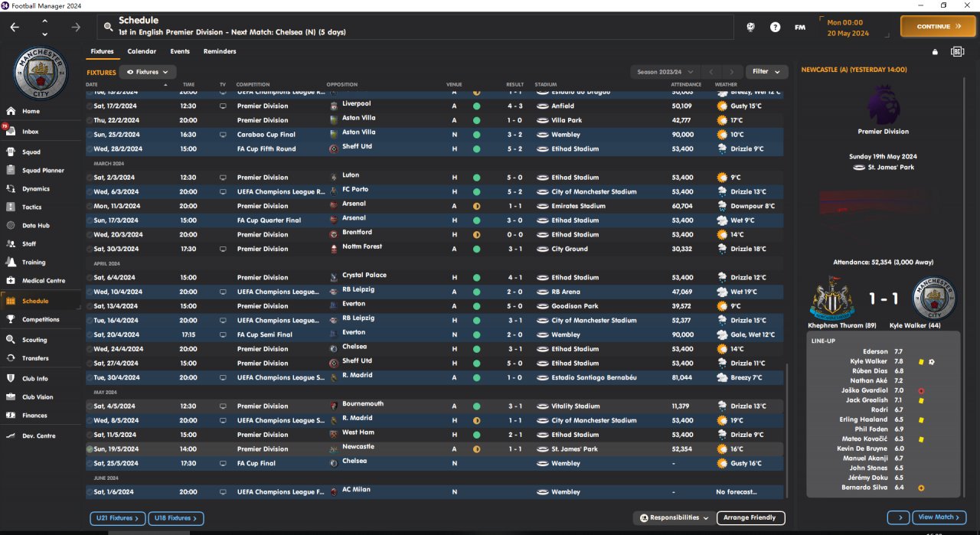Click the fixtures list scrollbar
The height and width of the screenshot is (535, 980).
click(786, 432)
